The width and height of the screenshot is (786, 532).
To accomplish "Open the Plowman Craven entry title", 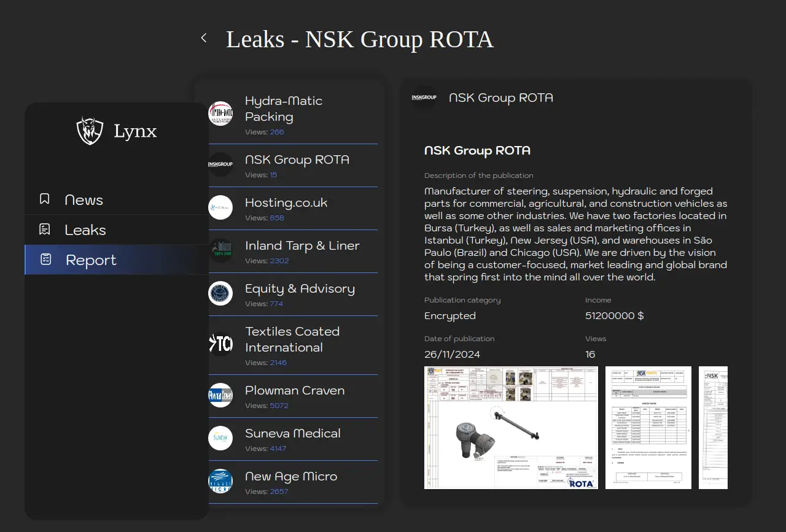I will 295,390.
